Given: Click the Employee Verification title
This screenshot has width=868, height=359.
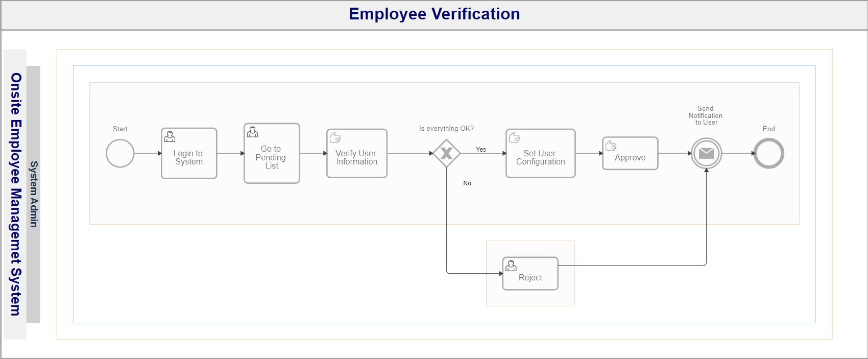Looking at the screenshot, I should (x=435, y=14).
